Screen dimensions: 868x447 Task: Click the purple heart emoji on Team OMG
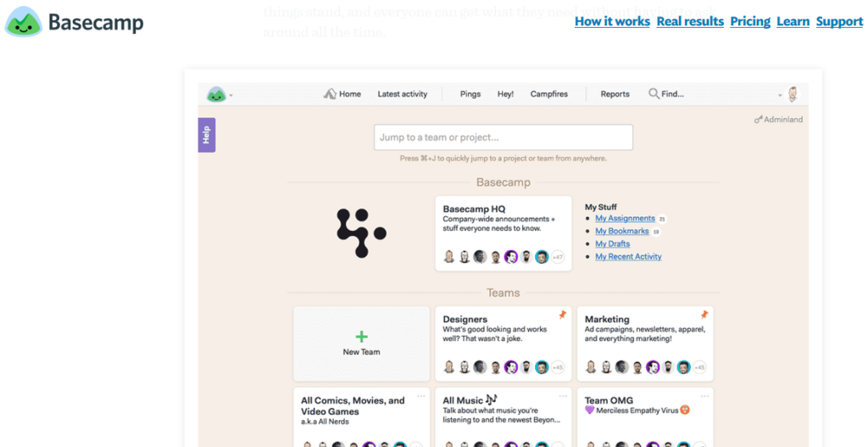589,411
